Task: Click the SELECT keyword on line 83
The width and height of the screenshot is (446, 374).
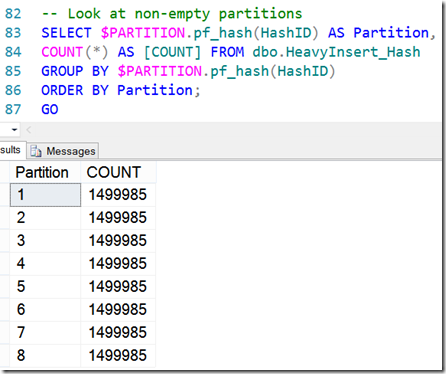Action: pos(66,33)
